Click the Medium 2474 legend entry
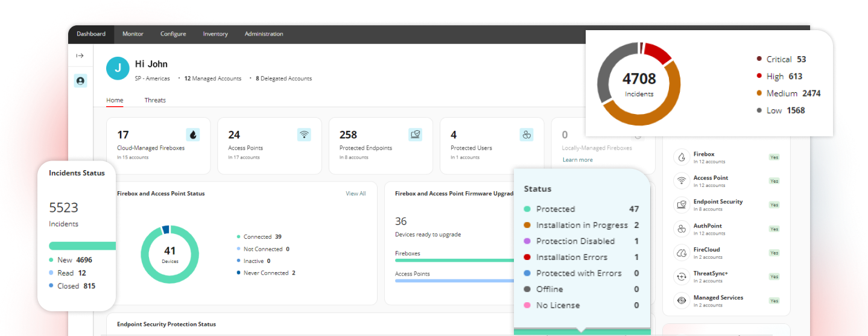The height and width of the screenshot is (336, 868). click(788, 94)
